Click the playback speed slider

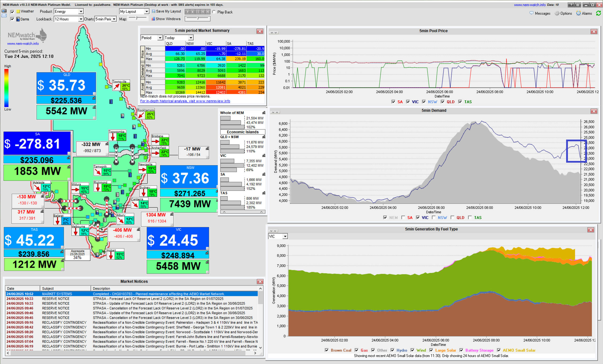(197, 18)
